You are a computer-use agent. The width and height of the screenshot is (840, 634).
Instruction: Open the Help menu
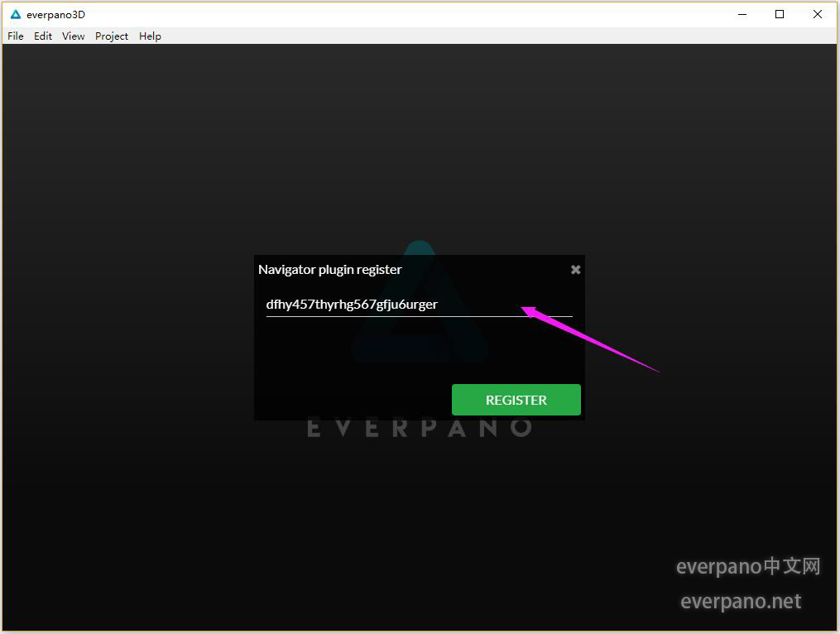click(150, 36)
